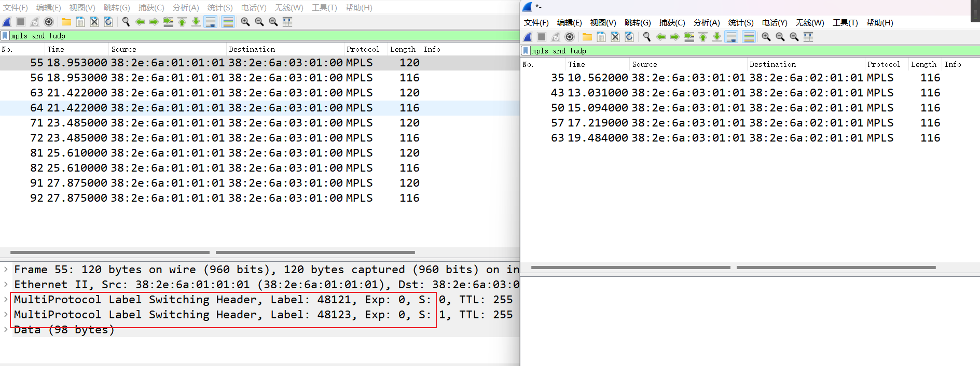
Task: Click reload capture file icon in right window
Action: (629, 37)
